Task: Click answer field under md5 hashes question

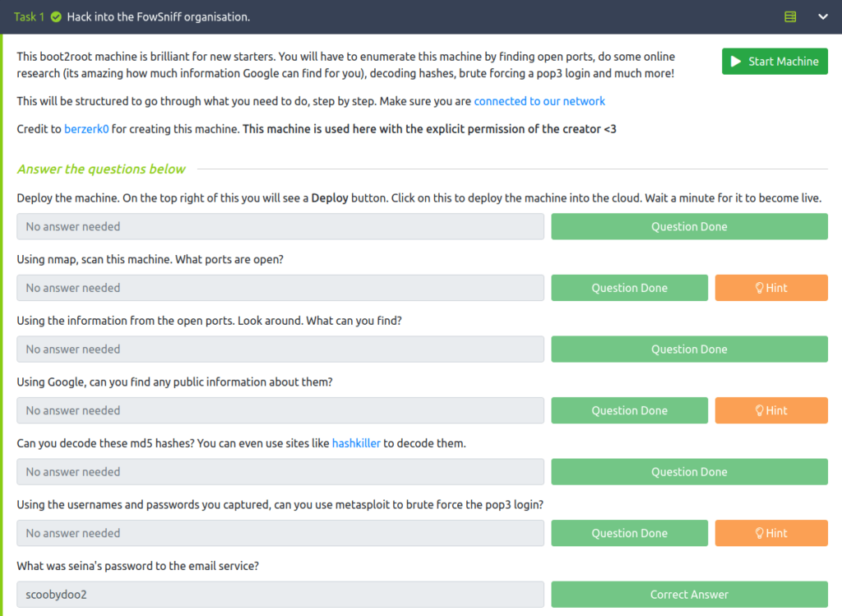Action: click(280, 471)
